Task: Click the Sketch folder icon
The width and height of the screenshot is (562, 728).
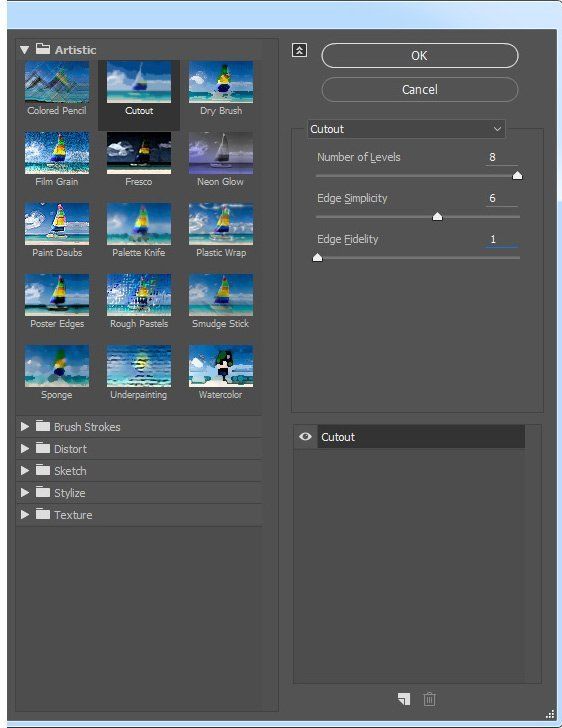Action: 43,470
